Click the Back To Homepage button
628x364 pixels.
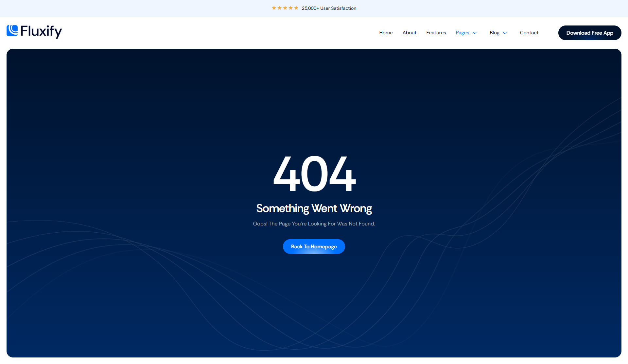[314, 246]
